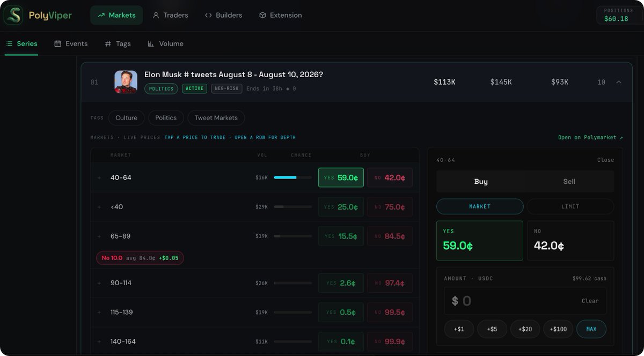Image resolution: width=644 pixels, height=356 pixels.
Task: Follow the Open on Polymarket link
Action: coord(590,138)
